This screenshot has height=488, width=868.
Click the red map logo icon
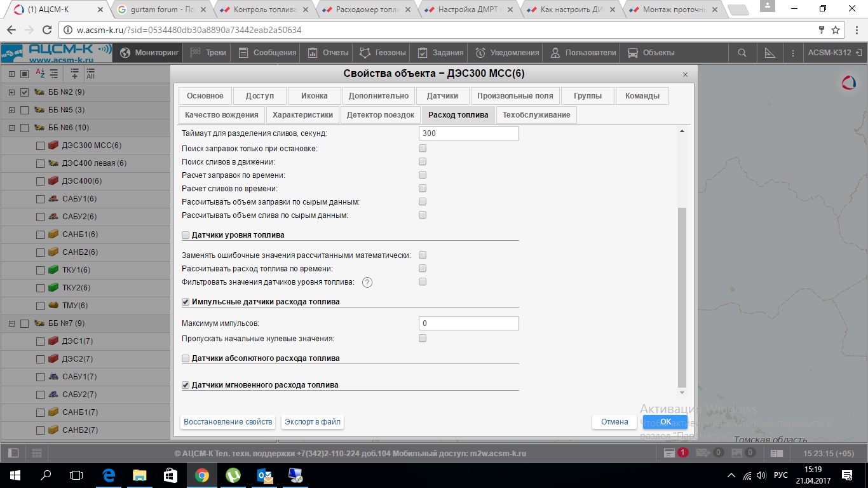click(848, 83)
